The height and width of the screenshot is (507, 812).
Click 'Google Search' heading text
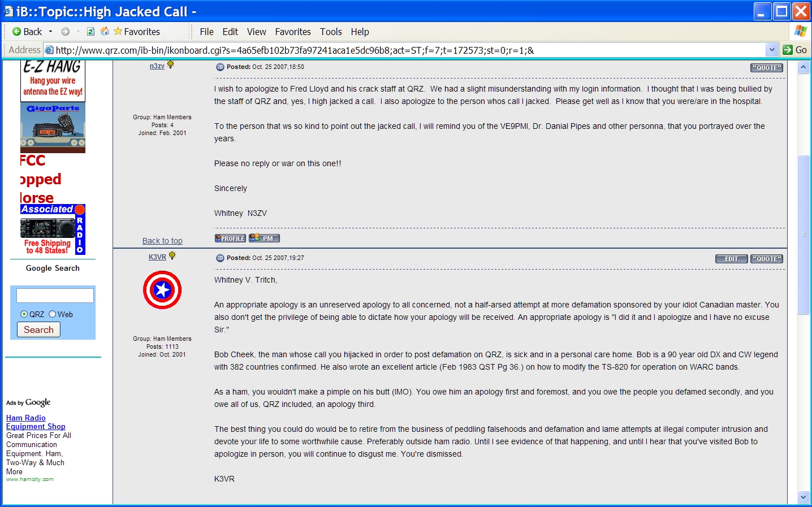click(x=53, y=268)
